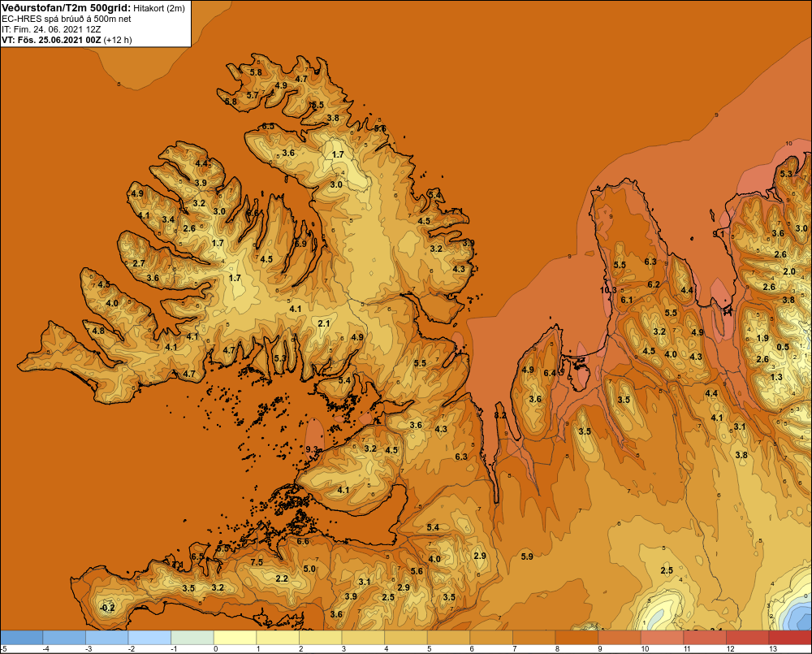Click the '6.2' temperature value on the map

coord(654,284)
